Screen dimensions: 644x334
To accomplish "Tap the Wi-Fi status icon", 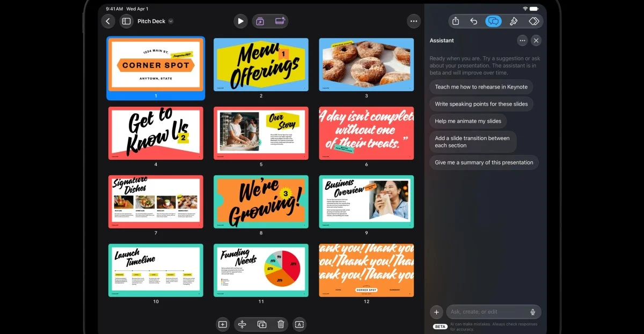I will (525, 9).
